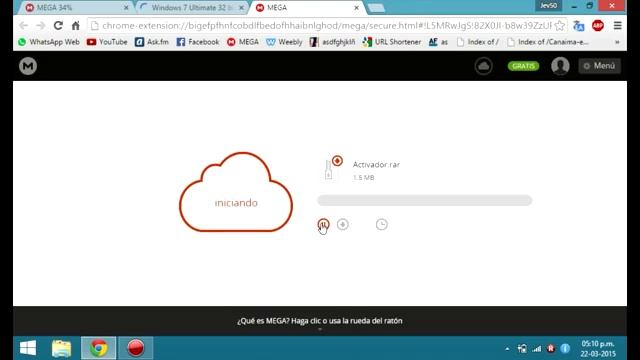Open File Explorer from taskbar
The width and height of the screenshot is (640, 360).
61,348
